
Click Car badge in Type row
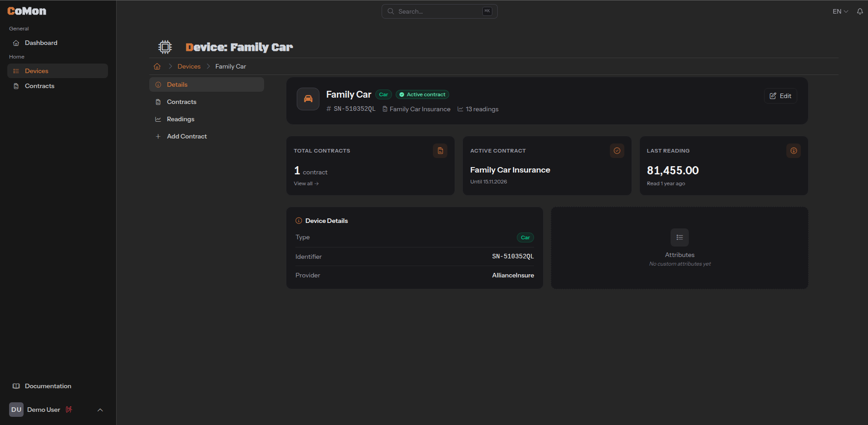(525, 237)
